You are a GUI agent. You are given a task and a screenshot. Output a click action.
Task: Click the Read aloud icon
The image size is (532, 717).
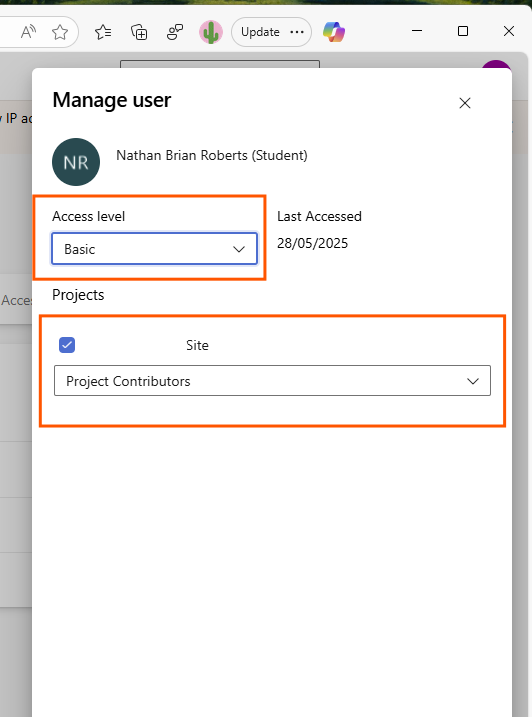coord(28,32)
